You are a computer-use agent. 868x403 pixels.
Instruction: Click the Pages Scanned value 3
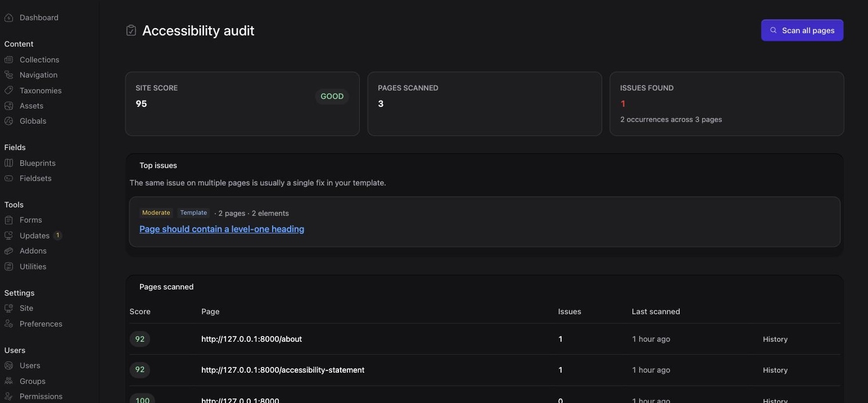(x=381, y=103)
